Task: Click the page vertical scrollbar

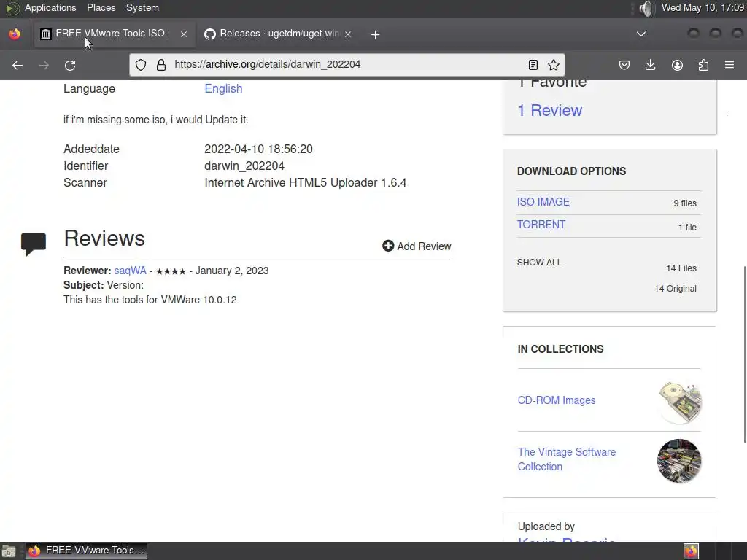Action: click(745, 355)
